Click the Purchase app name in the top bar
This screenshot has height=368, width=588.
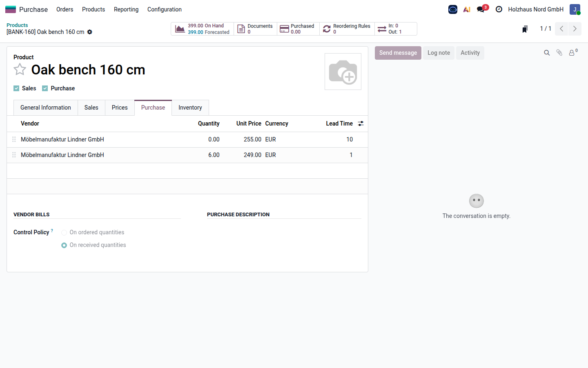[33, 9]
